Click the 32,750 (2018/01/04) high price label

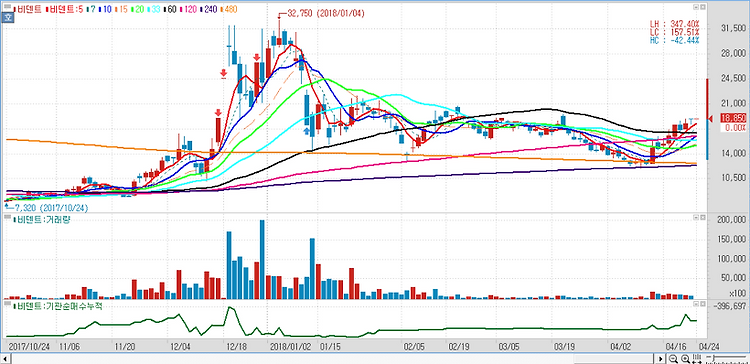pos(326,14)
